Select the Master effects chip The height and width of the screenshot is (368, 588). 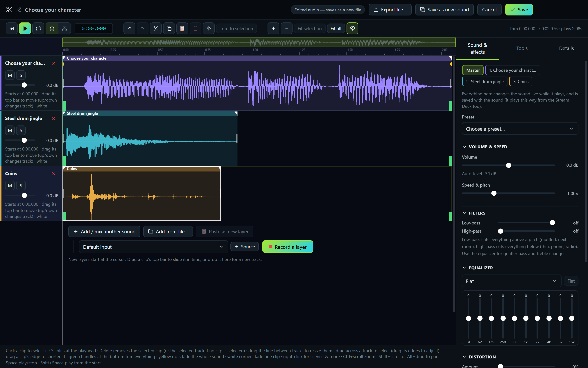point(473,70)
